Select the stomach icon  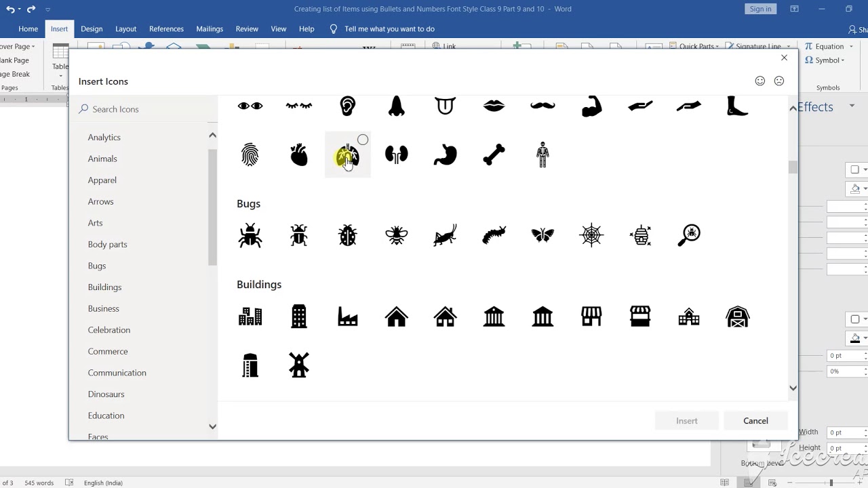pos(446,155)
